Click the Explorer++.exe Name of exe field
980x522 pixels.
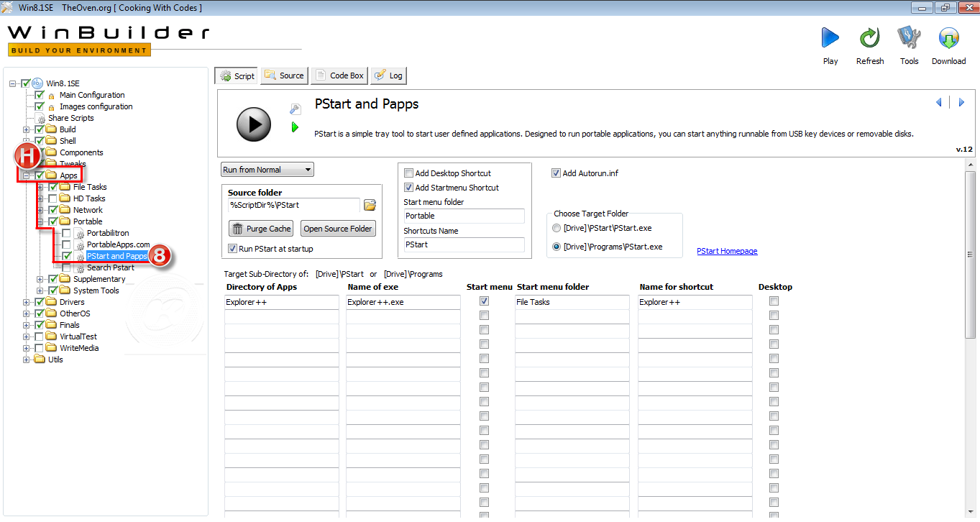(403, 302)
